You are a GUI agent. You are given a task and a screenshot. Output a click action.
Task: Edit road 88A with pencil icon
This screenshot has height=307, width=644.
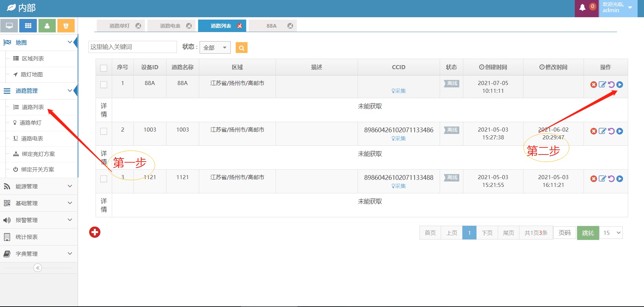click(x=602, y=85)
